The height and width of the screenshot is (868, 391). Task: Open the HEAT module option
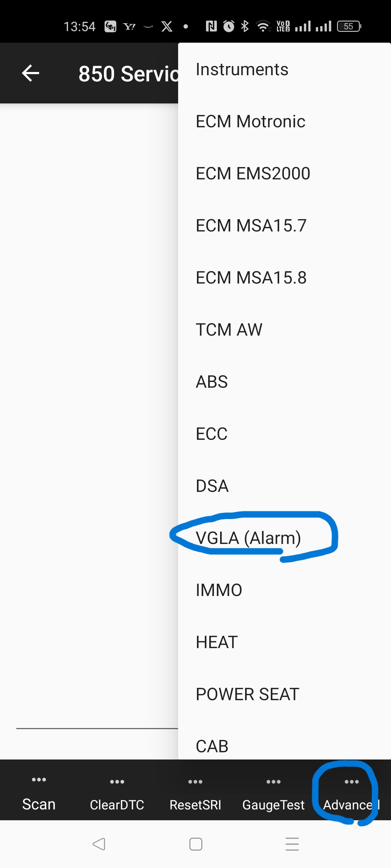click(216, 642)
